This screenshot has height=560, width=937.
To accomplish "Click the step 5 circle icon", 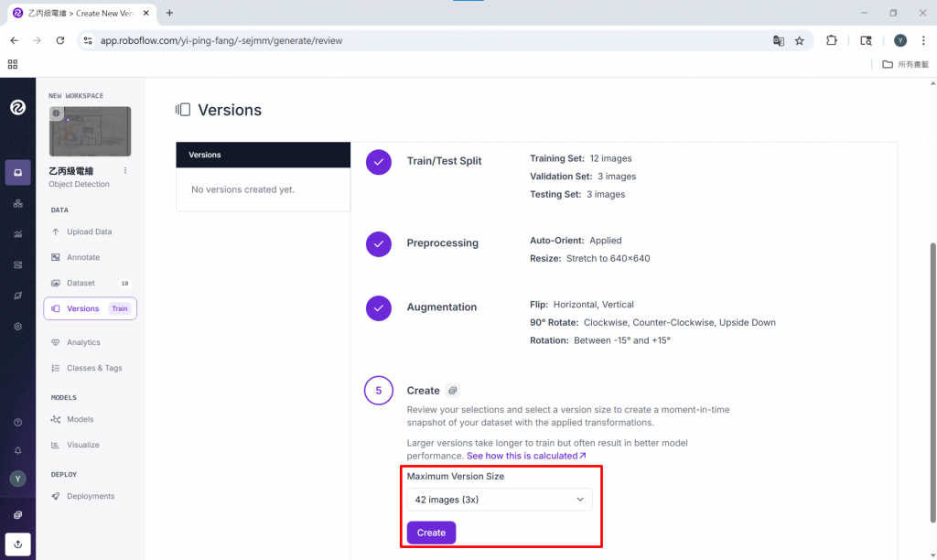I will [x=378, y=391].
